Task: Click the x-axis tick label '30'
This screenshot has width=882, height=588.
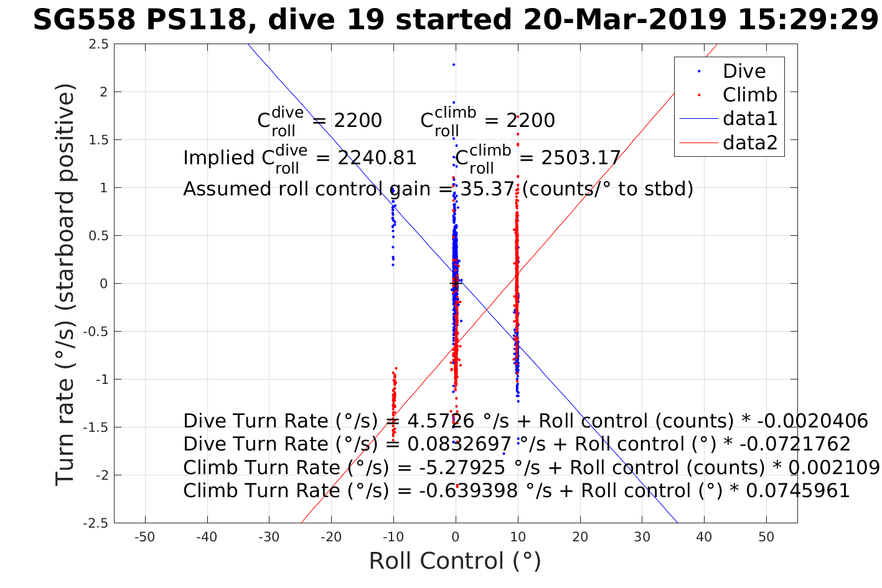Action: 642,537
